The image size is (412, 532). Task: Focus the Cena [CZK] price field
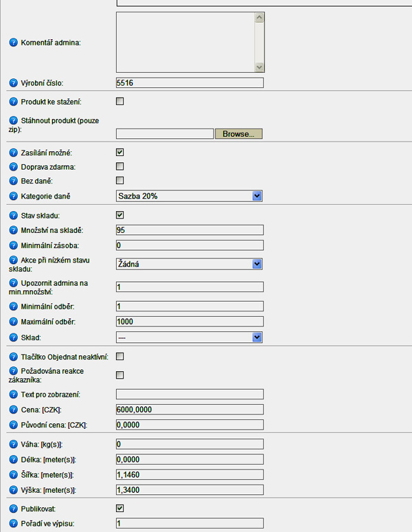[x=190, y=410]
